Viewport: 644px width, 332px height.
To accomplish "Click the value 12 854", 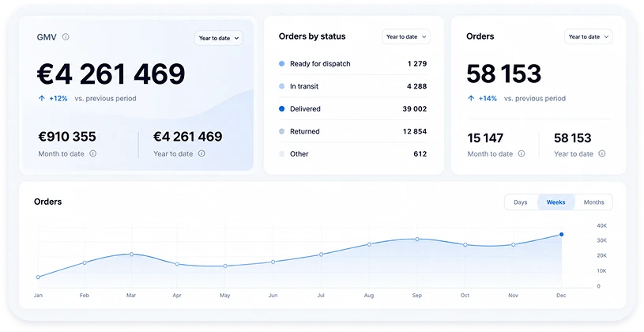I will click(x=414, y=131).
